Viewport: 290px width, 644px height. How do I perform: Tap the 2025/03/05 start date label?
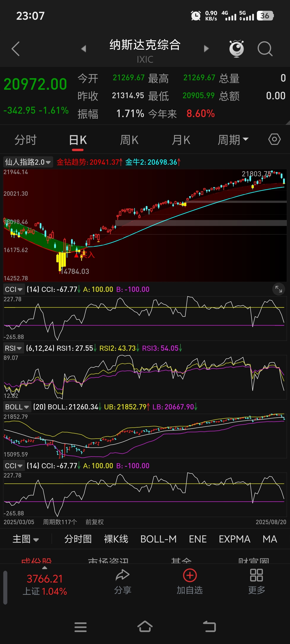pos(19,522)
